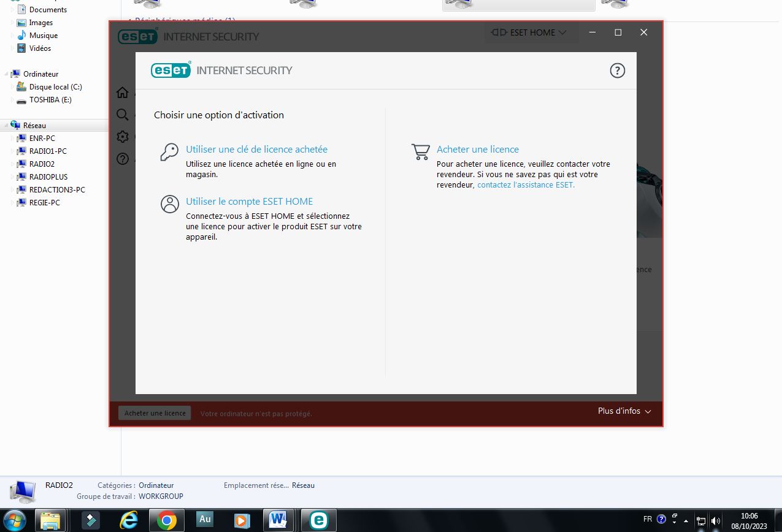Select Documents in Explorer sidebar
This screenshot has height=532, width=782.
pyautogui.click(x=48, y=10)
